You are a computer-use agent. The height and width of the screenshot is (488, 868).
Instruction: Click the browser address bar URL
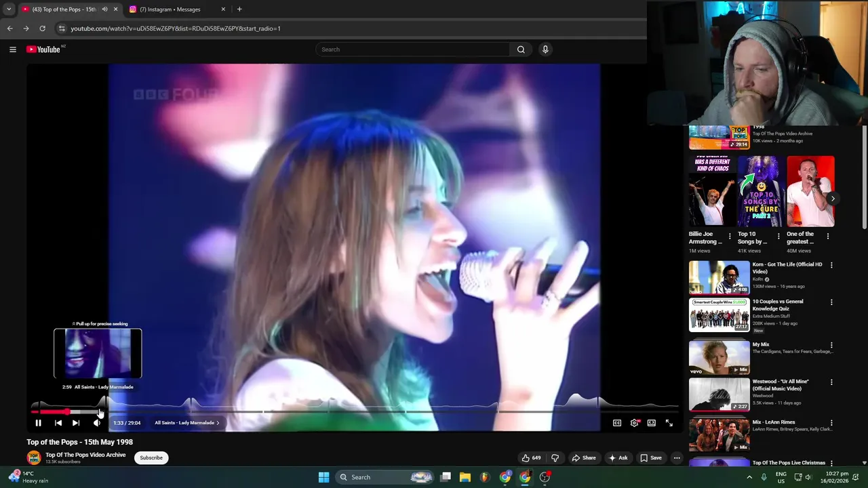(176, 28)
